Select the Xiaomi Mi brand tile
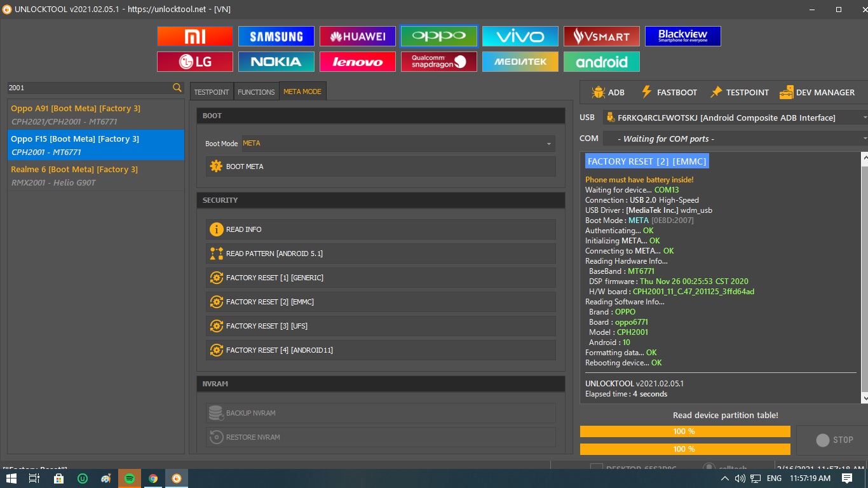The height and width of the screenshot is (488, 868). [x=195, y=36]
